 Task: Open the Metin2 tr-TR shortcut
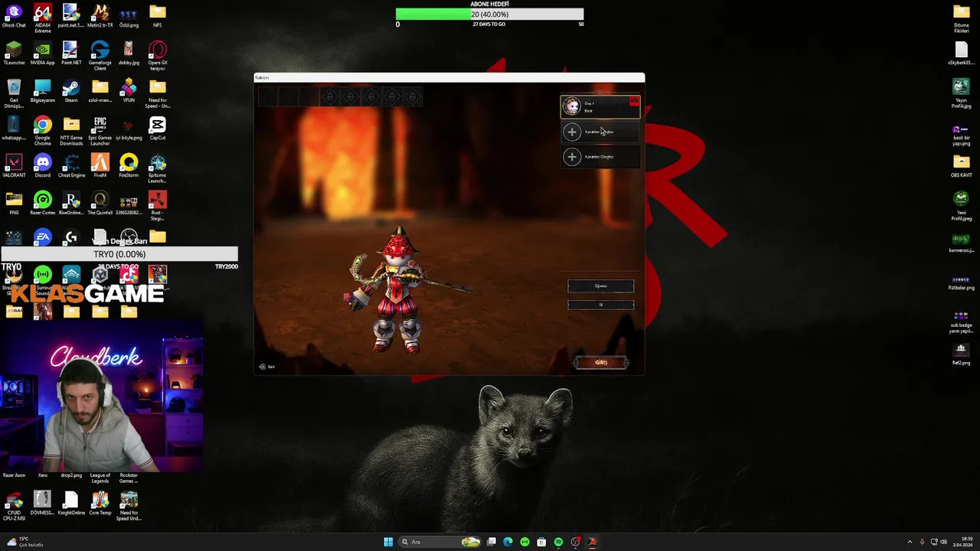coord(100,16)
